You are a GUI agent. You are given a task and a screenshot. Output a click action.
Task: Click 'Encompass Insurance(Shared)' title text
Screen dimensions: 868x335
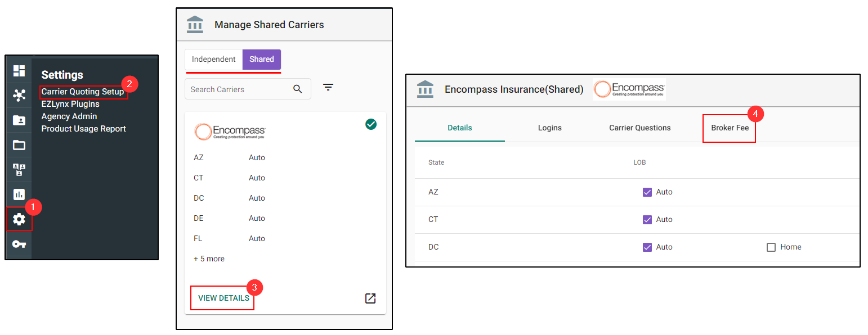pyautogui.click(x=514, y=89)
